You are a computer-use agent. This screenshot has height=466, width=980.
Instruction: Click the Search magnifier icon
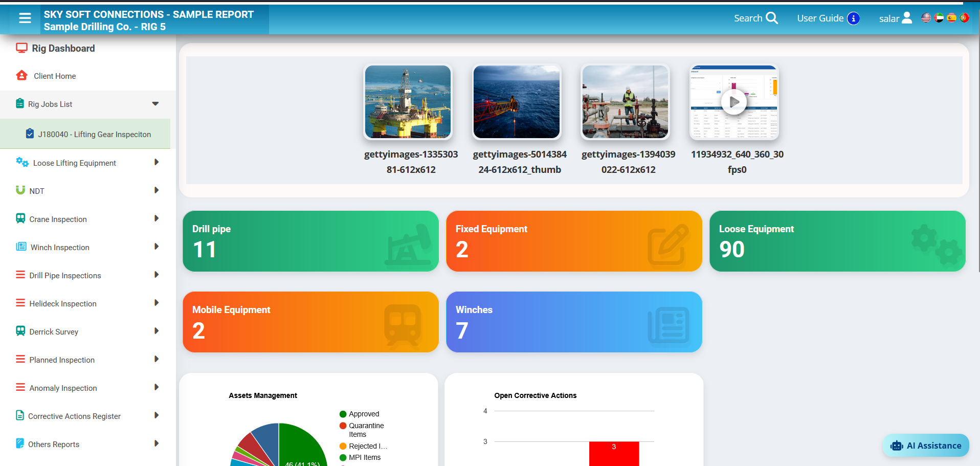[x=773, y=18]
